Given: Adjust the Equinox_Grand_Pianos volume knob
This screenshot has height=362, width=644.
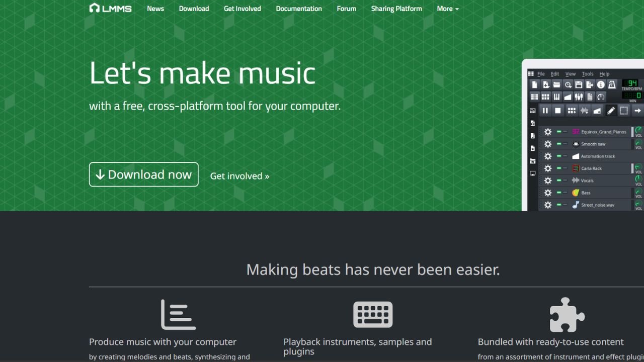Looking at the screenshot, I should pos(638,130).
